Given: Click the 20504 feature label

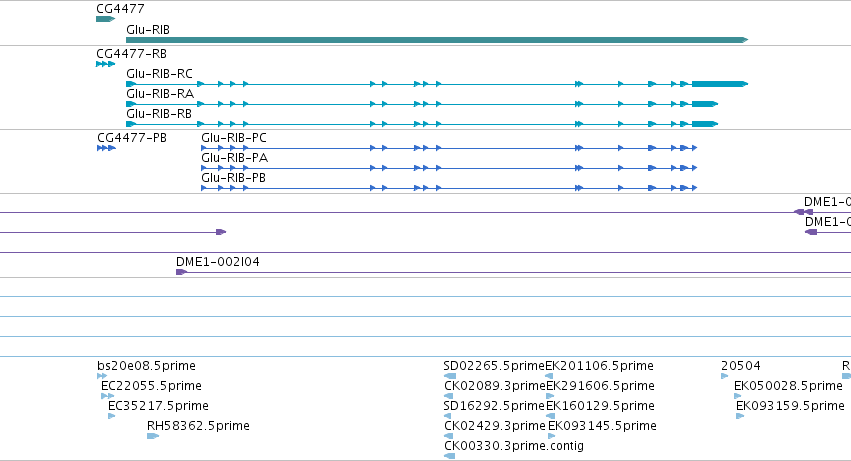Looking at the screenshot, I should [741, 366].
